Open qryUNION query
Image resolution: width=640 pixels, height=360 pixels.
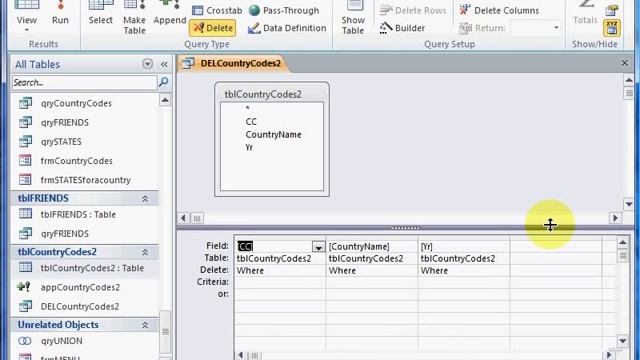click(x=61, y=341)
